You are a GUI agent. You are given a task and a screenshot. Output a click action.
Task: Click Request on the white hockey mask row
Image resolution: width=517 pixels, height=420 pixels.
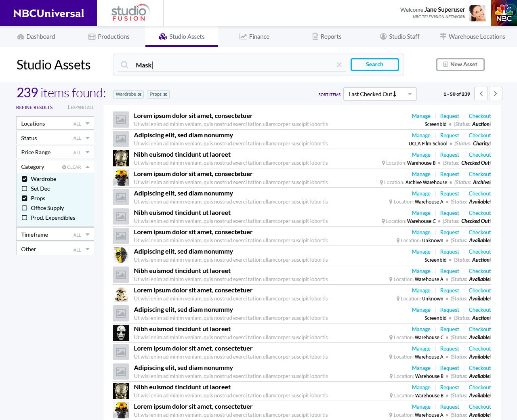pyautogui.click(x=450, y=329)
